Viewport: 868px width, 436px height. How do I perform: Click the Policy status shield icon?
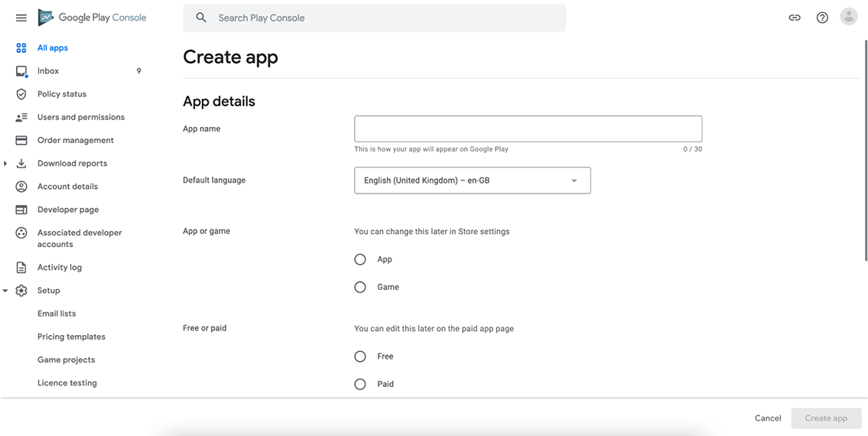click(21, 94)
